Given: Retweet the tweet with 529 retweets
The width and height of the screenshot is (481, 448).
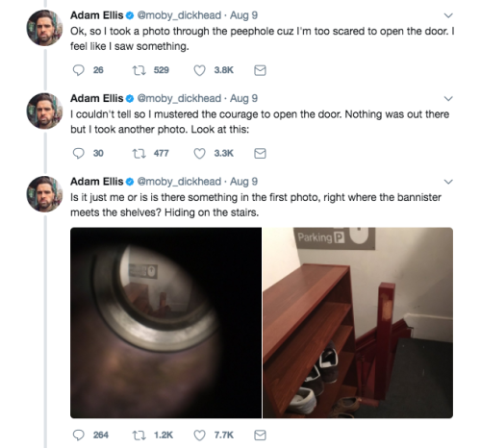Looking at the screenshot, I should pos(139,70).
